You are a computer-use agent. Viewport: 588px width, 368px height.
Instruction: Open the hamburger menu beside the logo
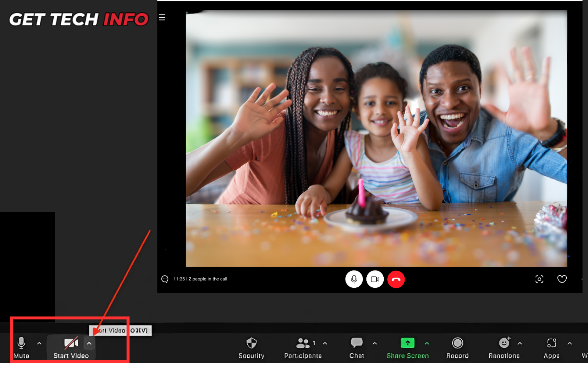pos(162,17)
